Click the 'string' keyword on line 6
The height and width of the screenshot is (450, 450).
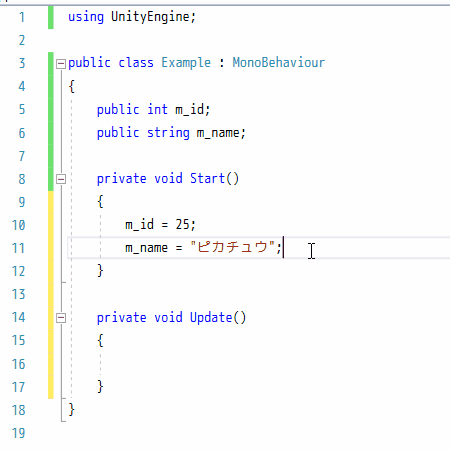click(168, 133)
